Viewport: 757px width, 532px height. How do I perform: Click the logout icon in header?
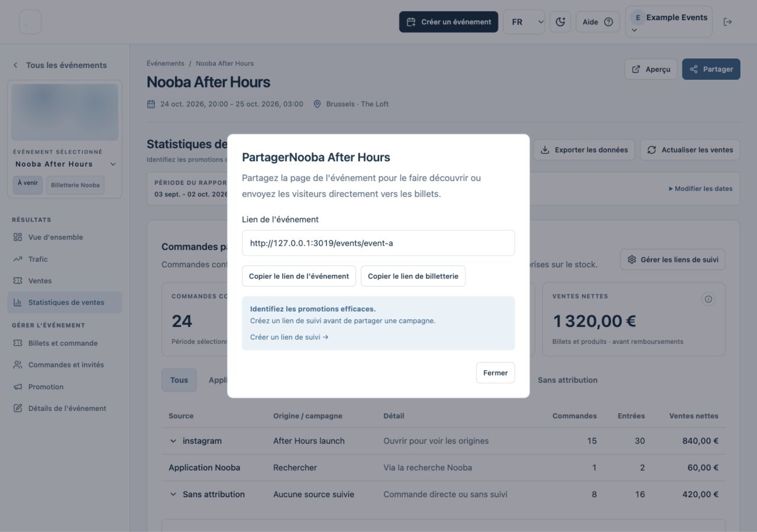click(728, 22)
